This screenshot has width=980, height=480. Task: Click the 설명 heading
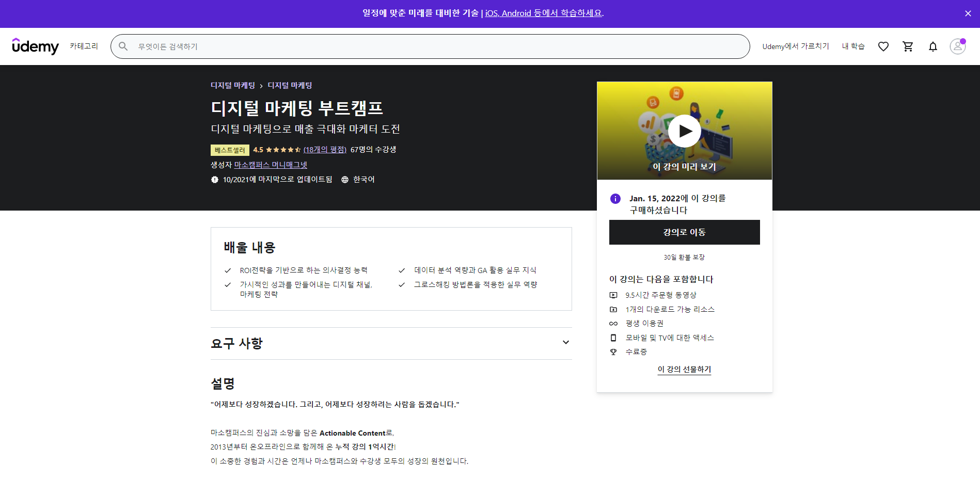tap(223, 383)
